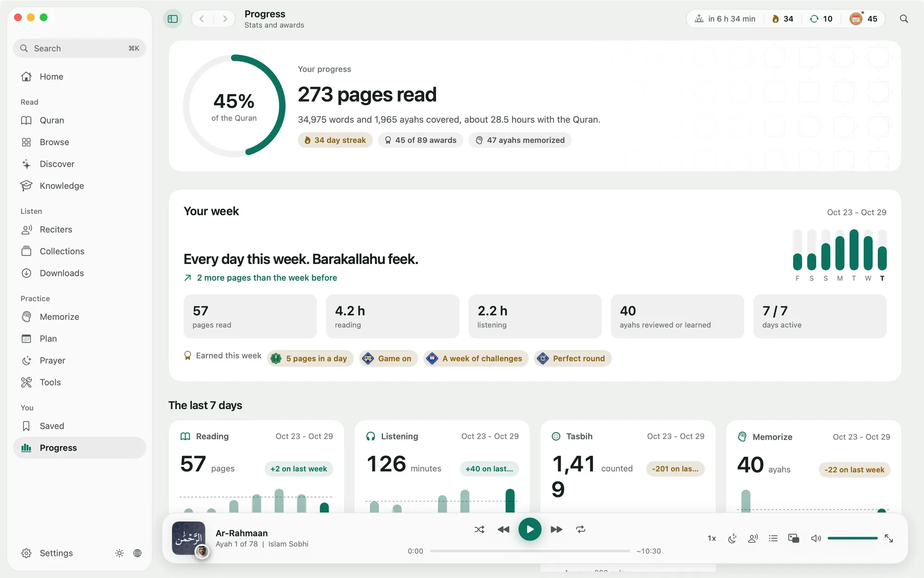This screenshot has height=578, width=924.
Task: Go back with the left chevron
Action: point(202,19)
